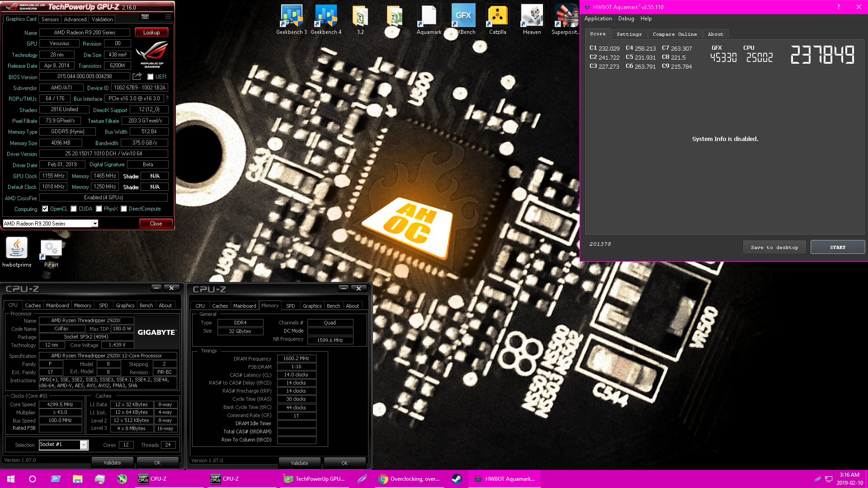Click the Bus Interface question mark
The image size is (868, 488).
tap(167, 99)
